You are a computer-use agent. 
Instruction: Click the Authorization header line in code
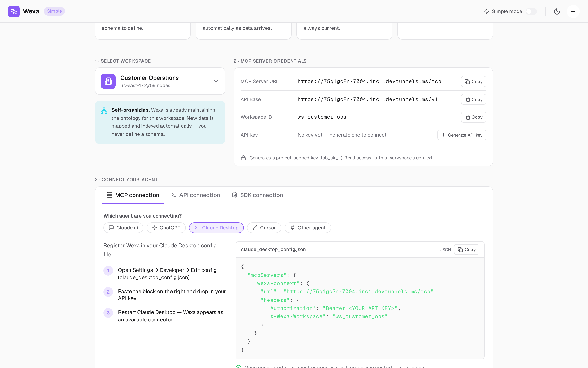click(334, 308)
